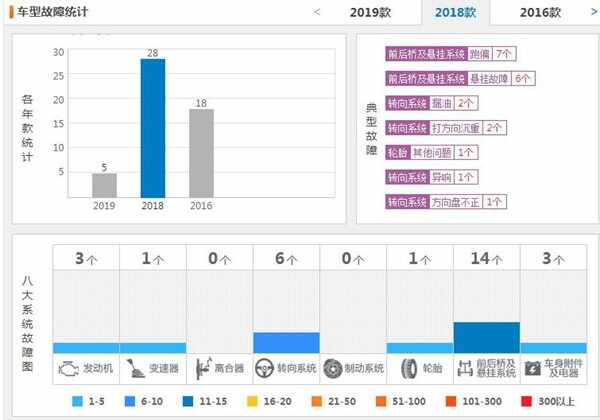Image resolution: width=600 pixels, height=420 pixels.
Task: Click the steering wheel (转向系统) icon
Action: [x=264, y=369]
